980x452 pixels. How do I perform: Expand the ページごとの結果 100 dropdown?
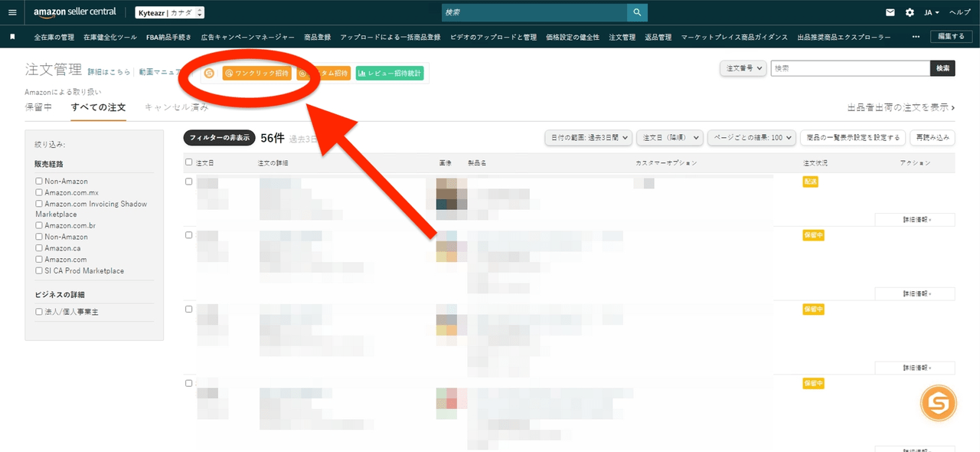[x=752, y=138]
